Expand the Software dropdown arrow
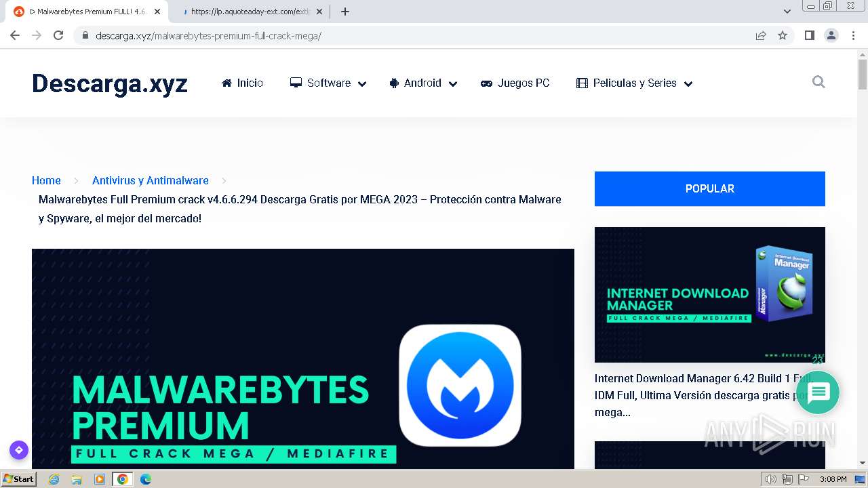868x488 pixels. pyautogui.click(x=362, y=83)
